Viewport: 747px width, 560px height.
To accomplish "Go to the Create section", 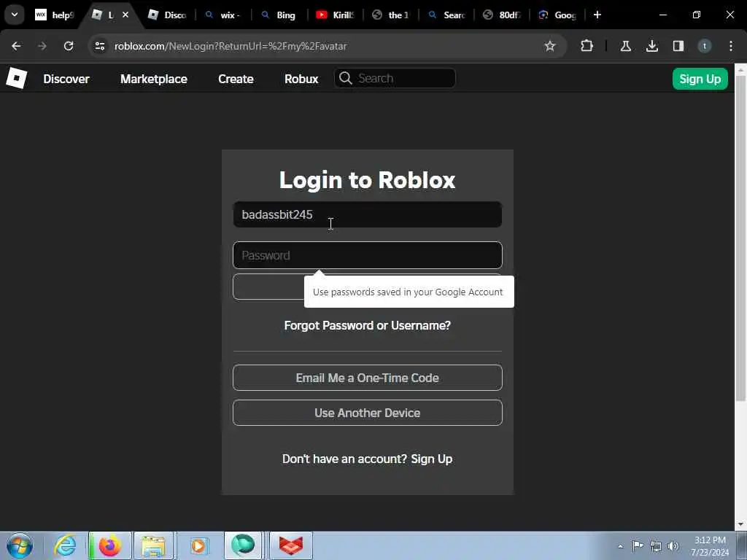I will [x=236, y=79].
